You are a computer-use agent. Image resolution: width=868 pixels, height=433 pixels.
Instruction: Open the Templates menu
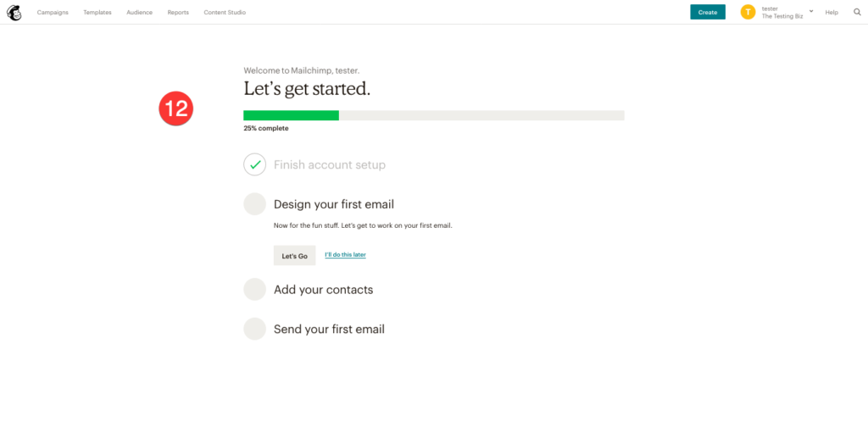tap(97, 13)
